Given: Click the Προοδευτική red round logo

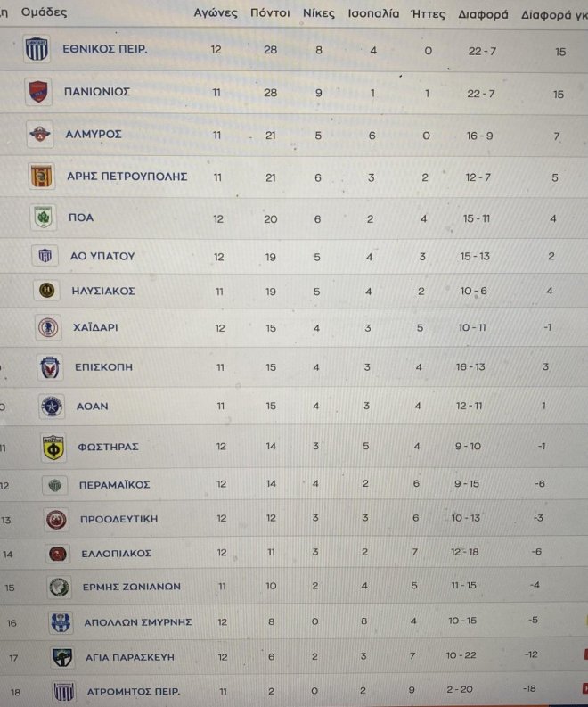Looking at the screenshot, I should coord(57,520).
